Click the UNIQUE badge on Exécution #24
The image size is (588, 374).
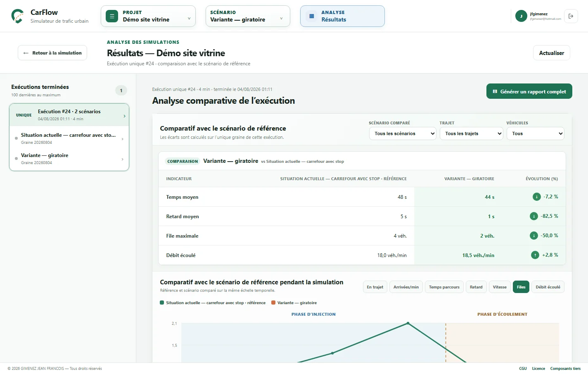[24, 115]
